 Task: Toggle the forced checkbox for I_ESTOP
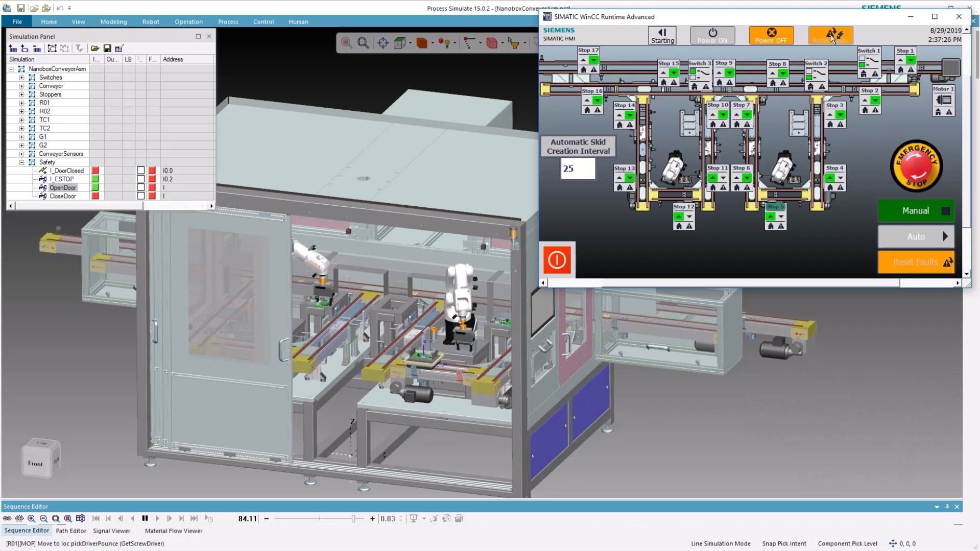[x=140, y=179]
